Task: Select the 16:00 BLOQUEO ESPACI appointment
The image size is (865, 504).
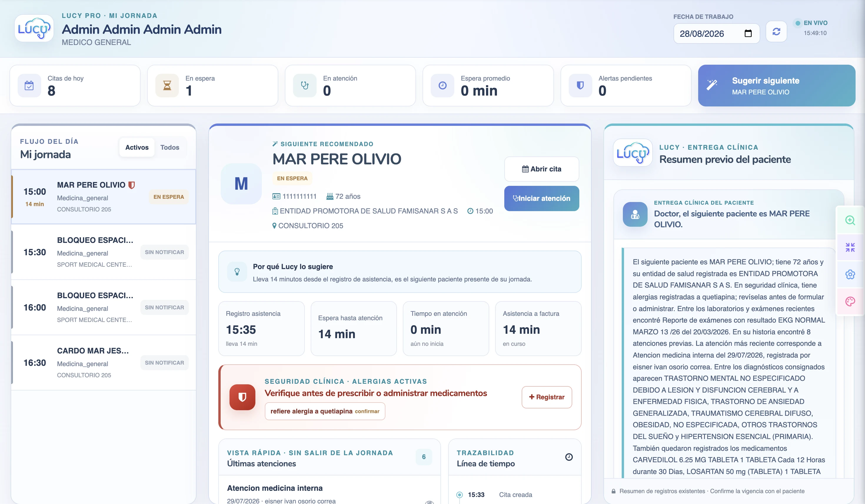Action: (104, 307)
